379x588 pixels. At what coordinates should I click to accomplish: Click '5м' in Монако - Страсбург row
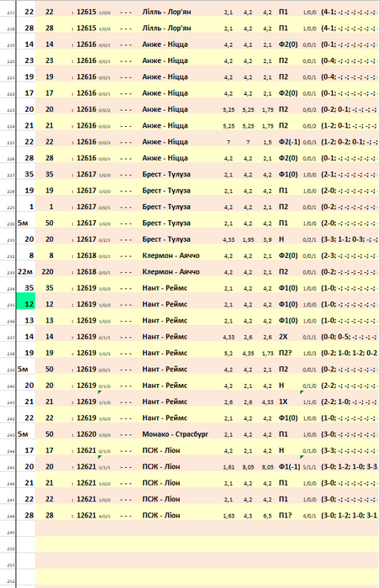[x=23, y=434]
